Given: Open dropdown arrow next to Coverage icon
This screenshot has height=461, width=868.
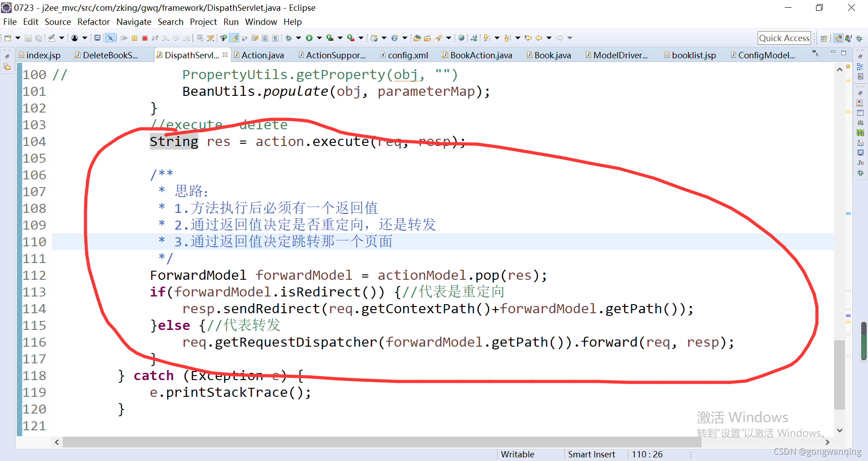Looking at the screenshot, I should [x=340, y=38].
